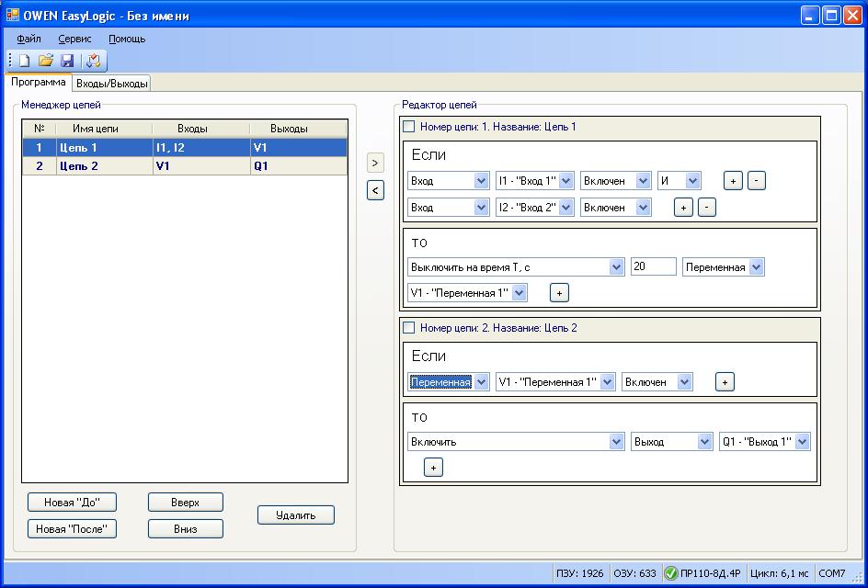The image size is (868, 588).
Task: Click the Входы column header
Action: [x=201, y=129]
